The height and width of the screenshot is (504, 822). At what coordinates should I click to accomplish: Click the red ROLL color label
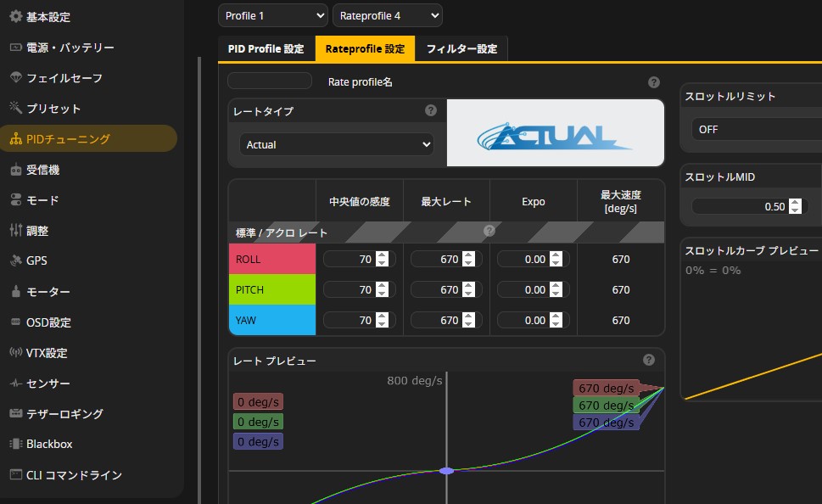coord(271,260)
